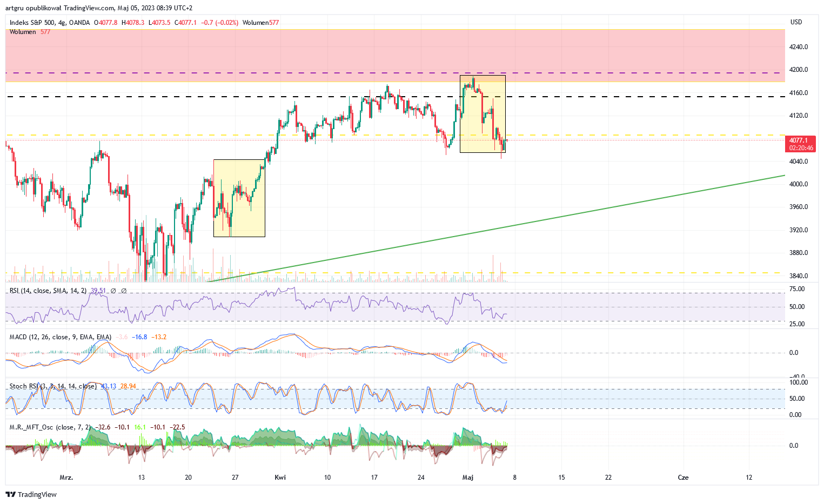Click the blue MACD value -16.8
Screen dimensions: 824x504
[140, 337]
